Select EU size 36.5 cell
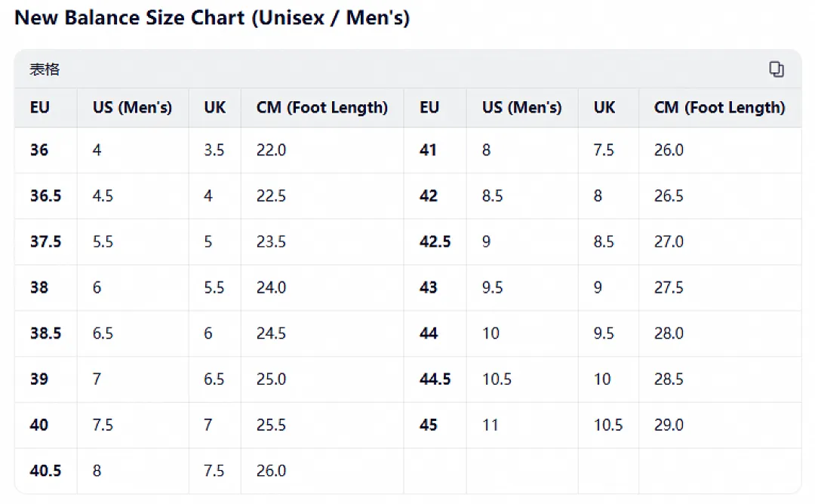815x504 pixels. [x=46, y=196]
